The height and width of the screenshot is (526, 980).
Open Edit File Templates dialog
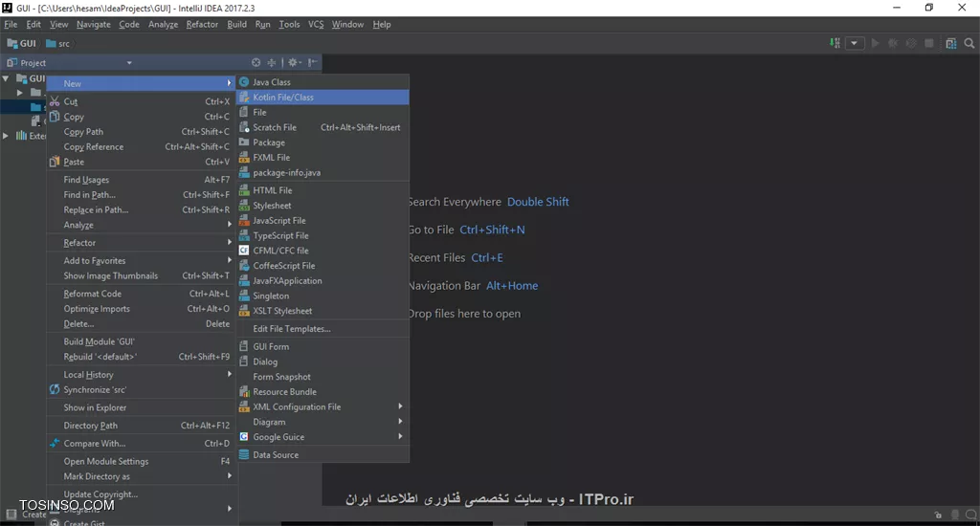[x=323, y=329]
